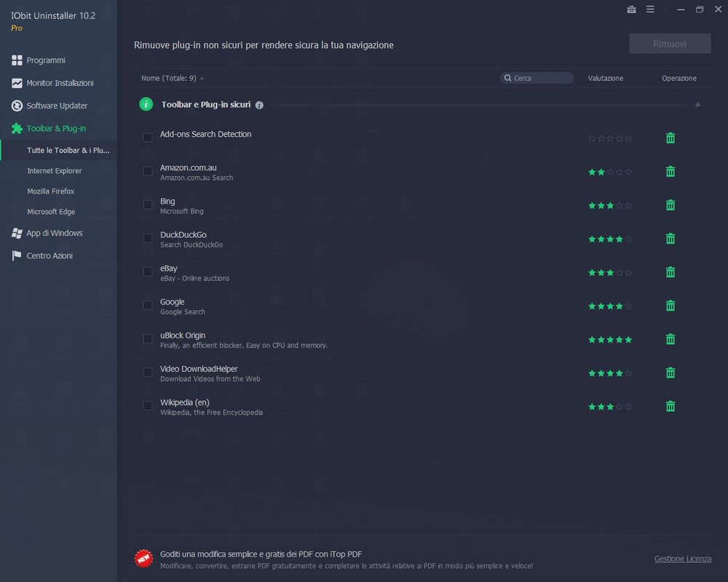The image size is (728, 582).
Task: Click the Amazon.com.au star rating
Action: (x=609, y=172)
